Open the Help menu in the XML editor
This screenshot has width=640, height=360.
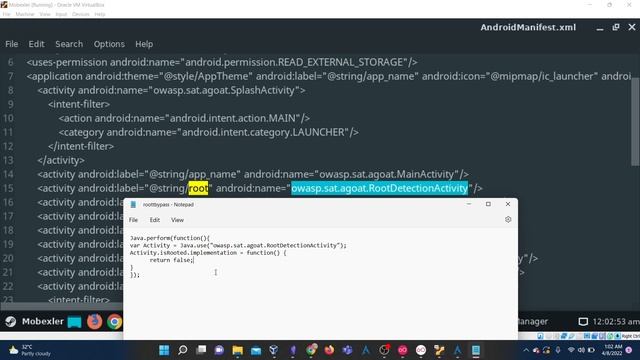(144, 44)
